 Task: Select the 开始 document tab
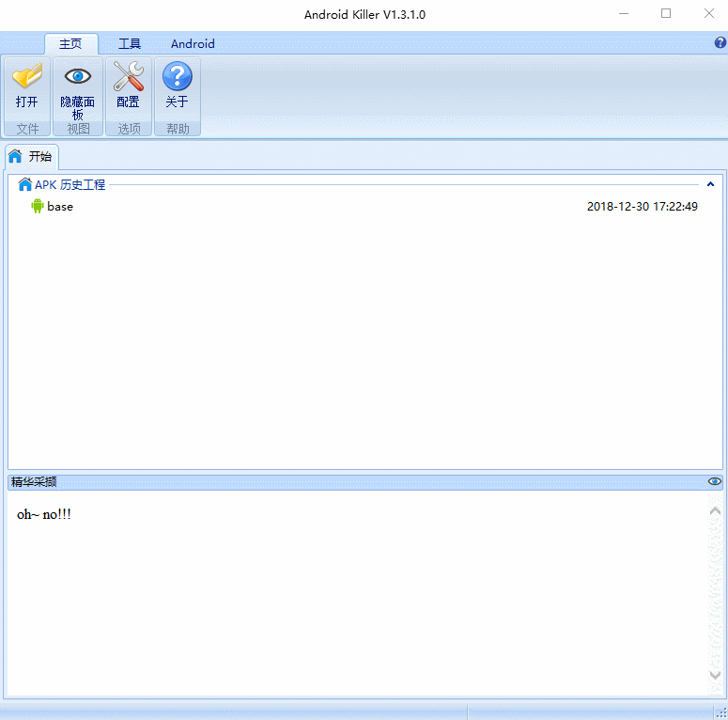[x=32, y=157]
